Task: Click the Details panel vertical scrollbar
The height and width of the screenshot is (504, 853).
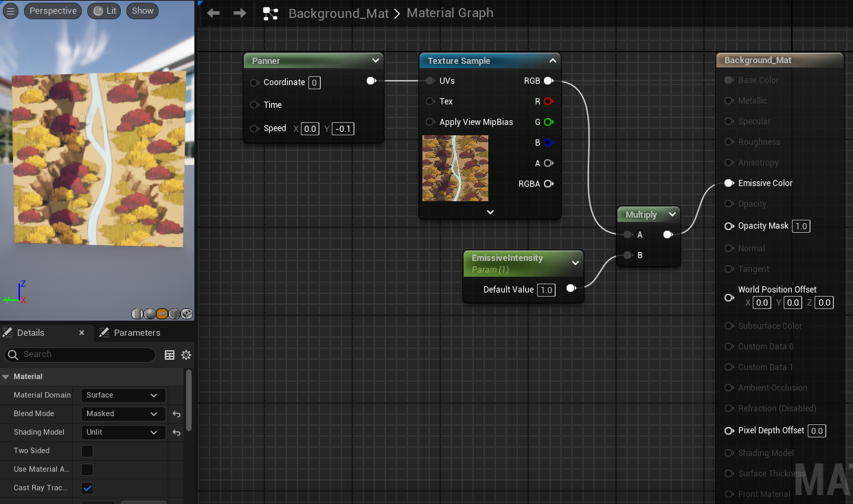Action: (x=190, y=401)
